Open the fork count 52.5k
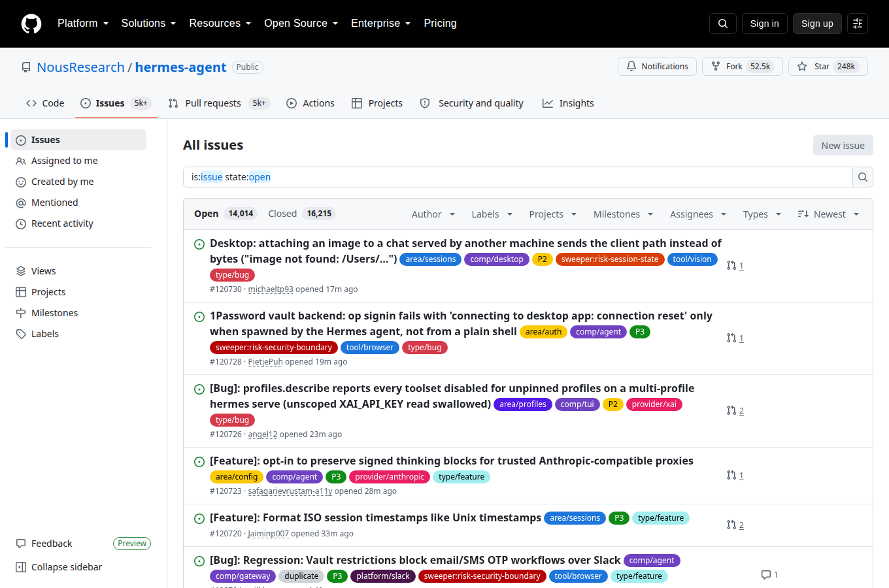Viewport: 889px width, 588px height. pyautogui.click(x=760, y=67)
